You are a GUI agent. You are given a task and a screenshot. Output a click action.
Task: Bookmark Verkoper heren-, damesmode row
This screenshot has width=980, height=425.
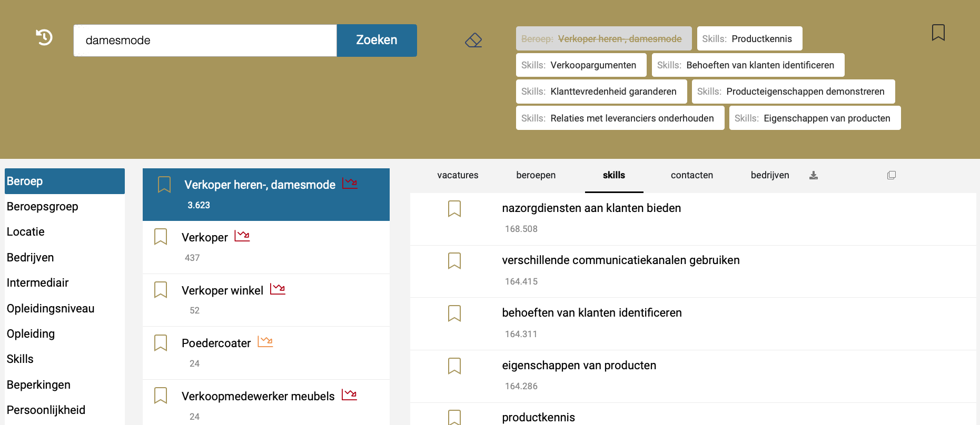[x=164, y=184]
